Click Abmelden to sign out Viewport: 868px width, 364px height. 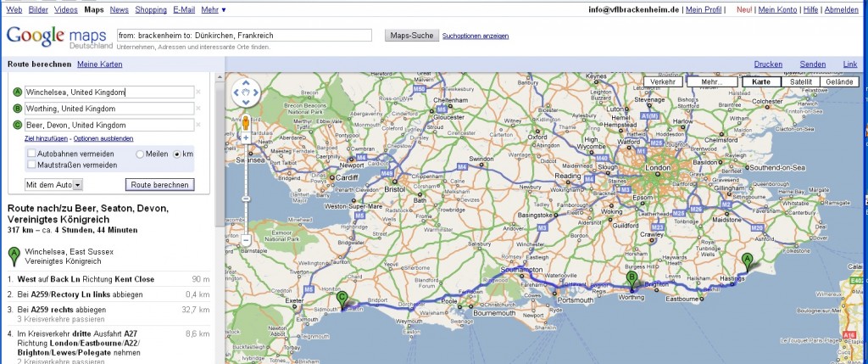point(842,10)
